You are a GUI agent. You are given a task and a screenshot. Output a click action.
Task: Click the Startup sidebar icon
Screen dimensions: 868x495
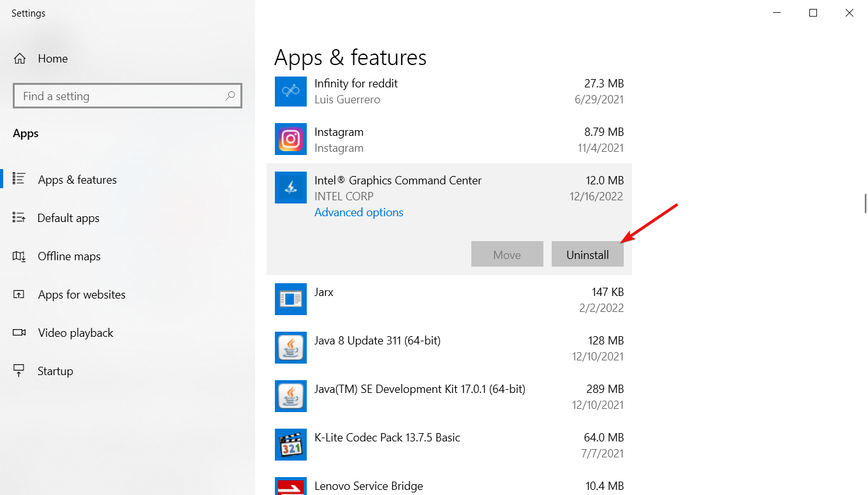(x=19, y=371)
